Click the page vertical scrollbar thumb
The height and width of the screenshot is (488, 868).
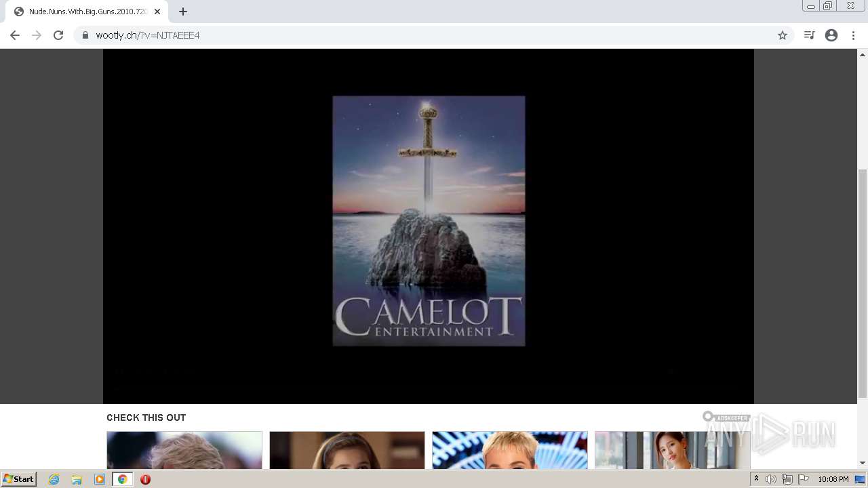click(x=863, y=283)
